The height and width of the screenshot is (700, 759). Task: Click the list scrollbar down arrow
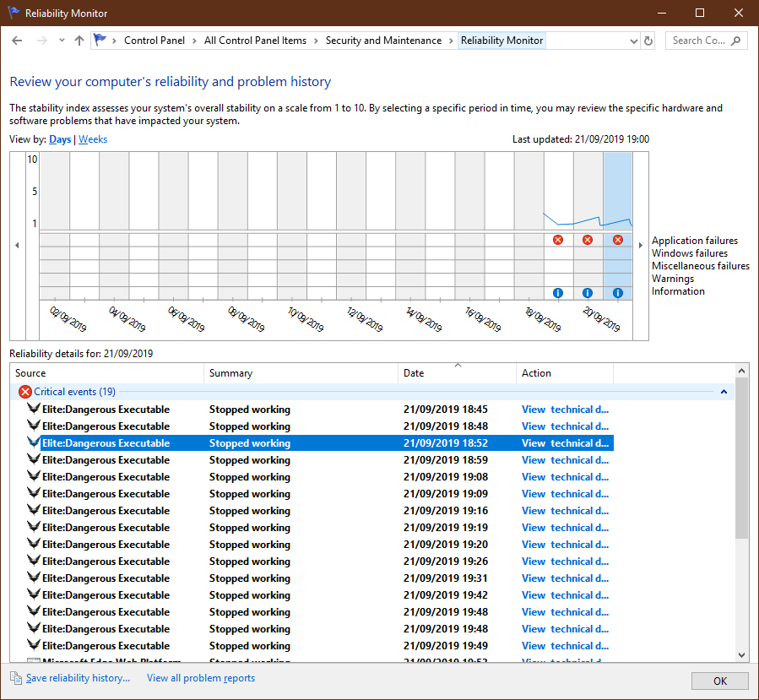pos(741,655)
